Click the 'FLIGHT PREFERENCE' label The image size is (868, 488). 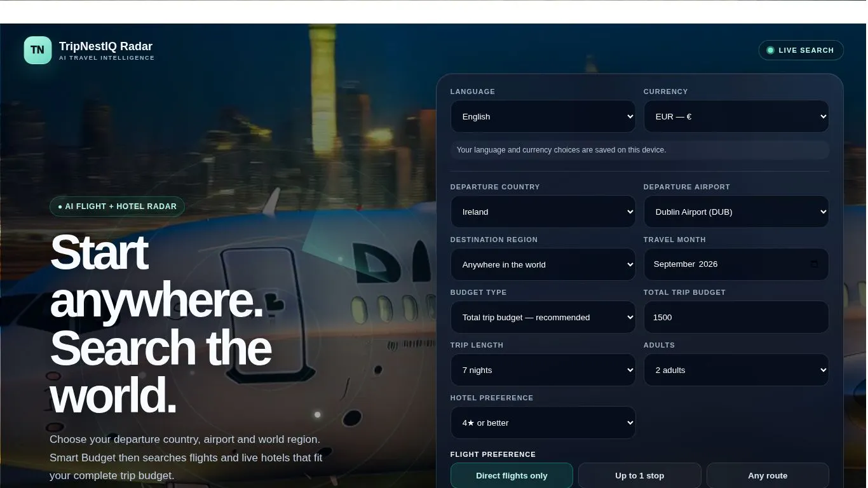(492, 454)
